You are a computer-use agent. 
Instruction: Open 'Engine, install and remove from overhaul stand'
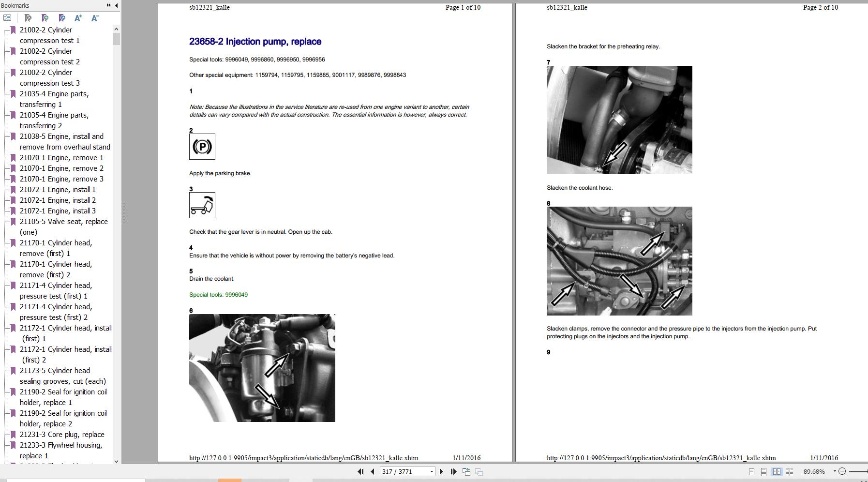(65, 142)
